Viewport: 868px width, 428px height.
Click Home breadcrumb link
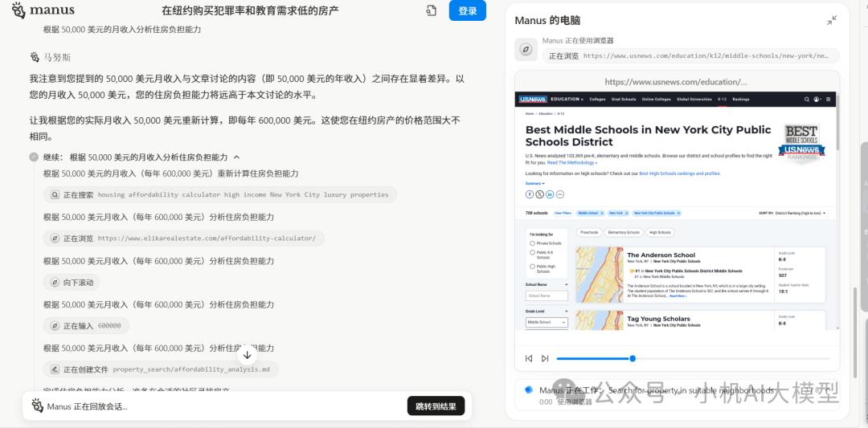coord(529,112)
